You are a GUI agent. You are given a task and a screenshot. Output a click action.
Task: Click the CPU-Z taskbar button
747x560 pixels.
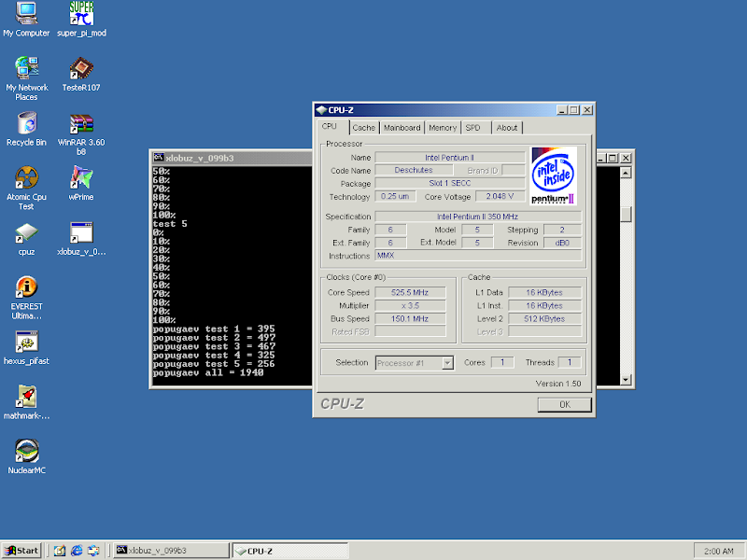point(290,551)
